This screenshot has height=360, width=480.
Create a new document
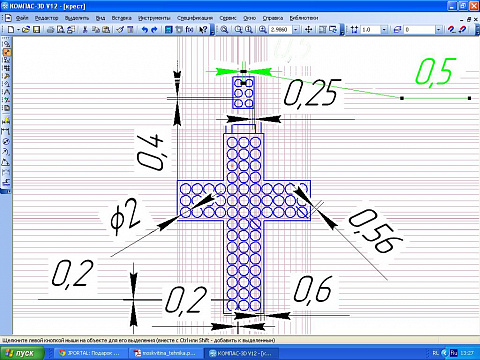(11, 30)
